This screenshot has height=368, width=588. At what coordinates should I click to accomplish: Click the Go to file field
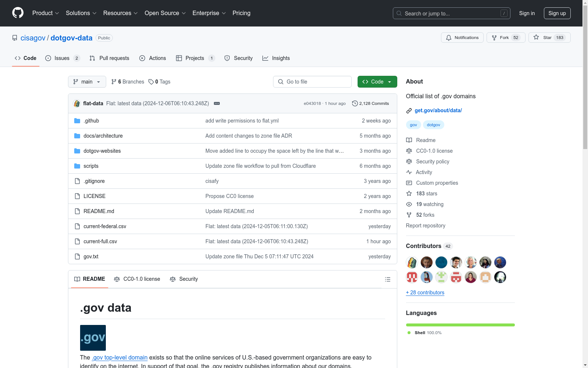click(312, 82)
